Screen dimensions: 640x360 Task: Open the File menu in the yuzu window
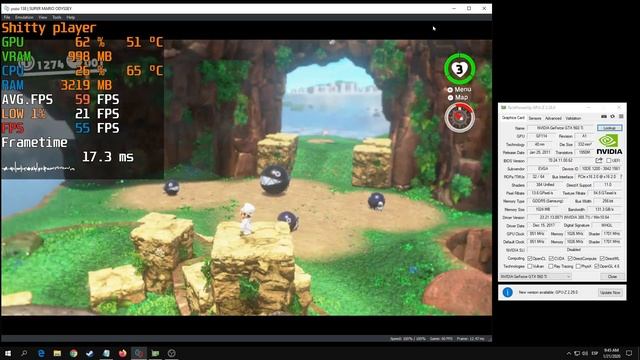7,18
